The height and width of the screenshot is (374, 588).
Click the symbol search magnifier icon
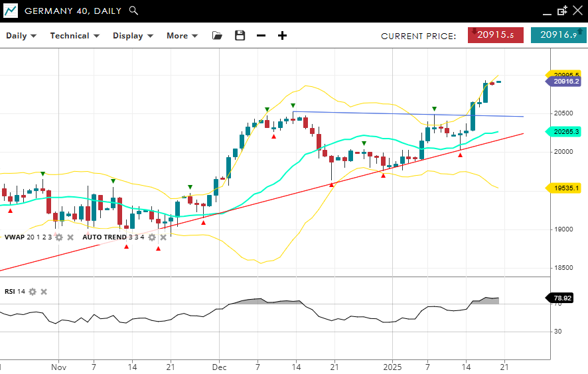pyautogui.click(x=133, y=11)
